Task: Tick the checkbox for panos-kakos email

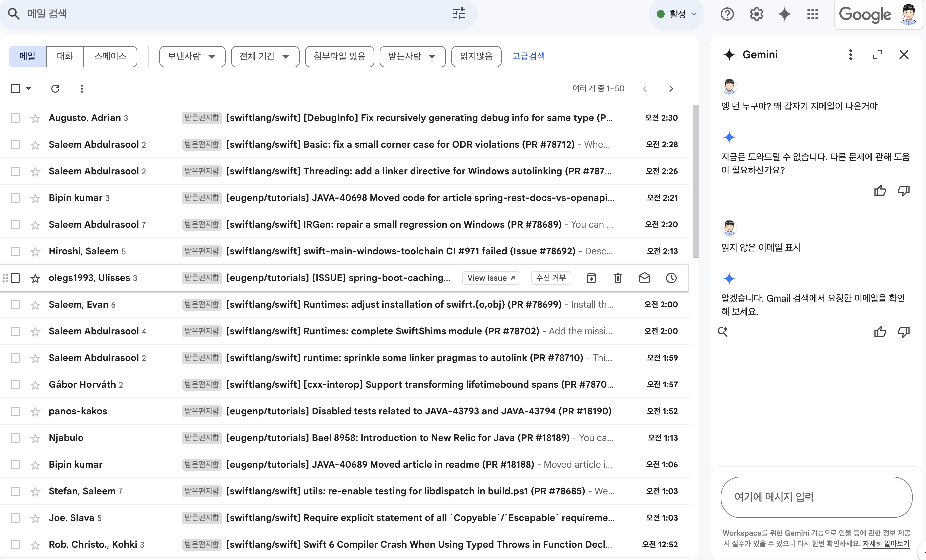Action: (15, 412)
